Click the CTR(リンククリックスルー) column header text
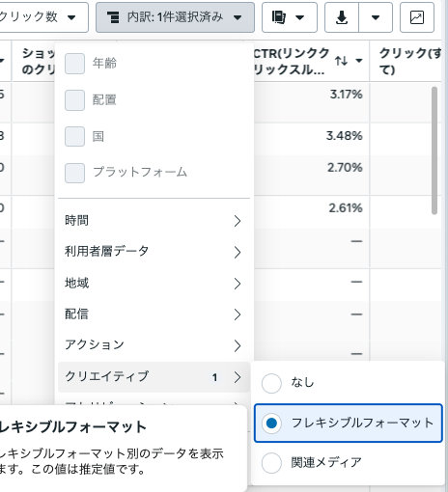The image size is (448, 492). point(291,61)
